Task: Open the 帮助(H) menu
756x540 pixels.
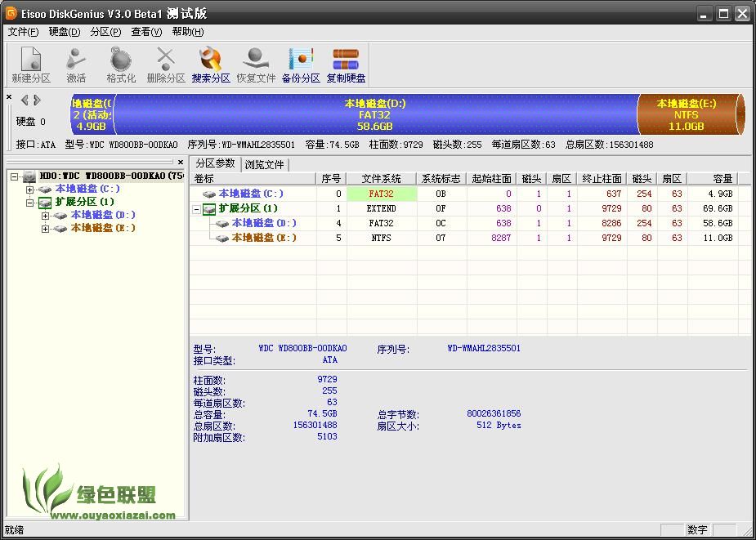Action: [188, 33]
